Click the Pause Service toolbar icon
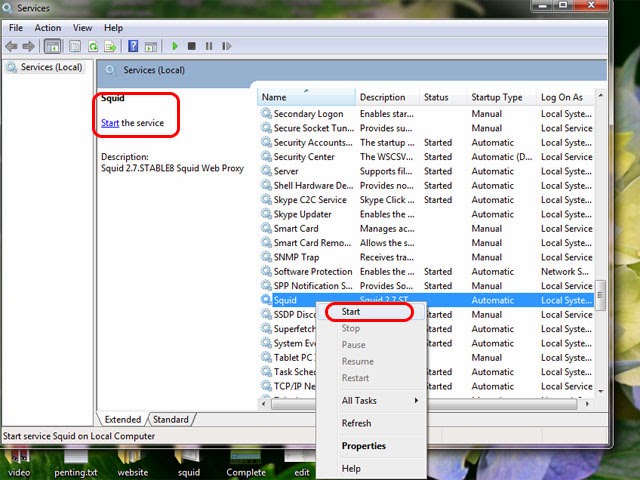This screenshot has width=640, height=480. tap(209, 46)
